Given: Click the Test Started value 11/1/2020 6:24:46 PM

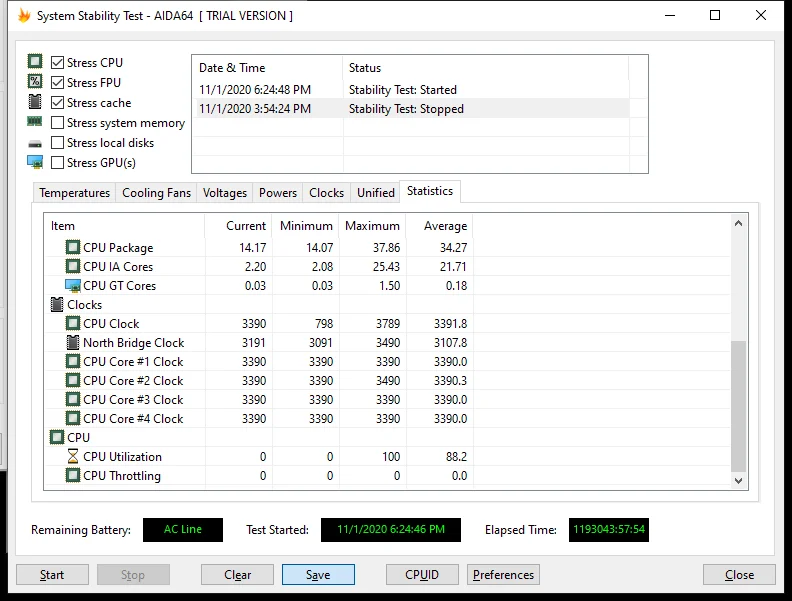Looking at the screenshot, I should click(x=391, y=530).
